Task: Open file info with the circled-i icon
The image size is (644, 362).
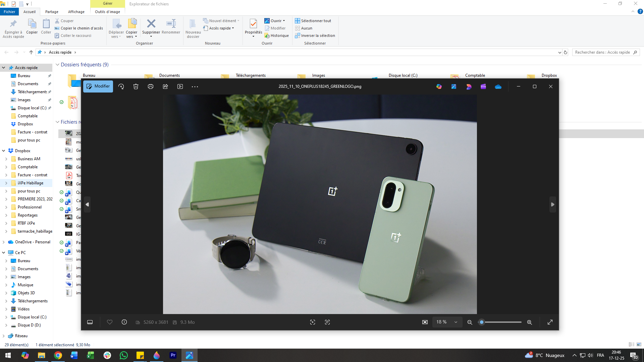Action: (124, 322)
